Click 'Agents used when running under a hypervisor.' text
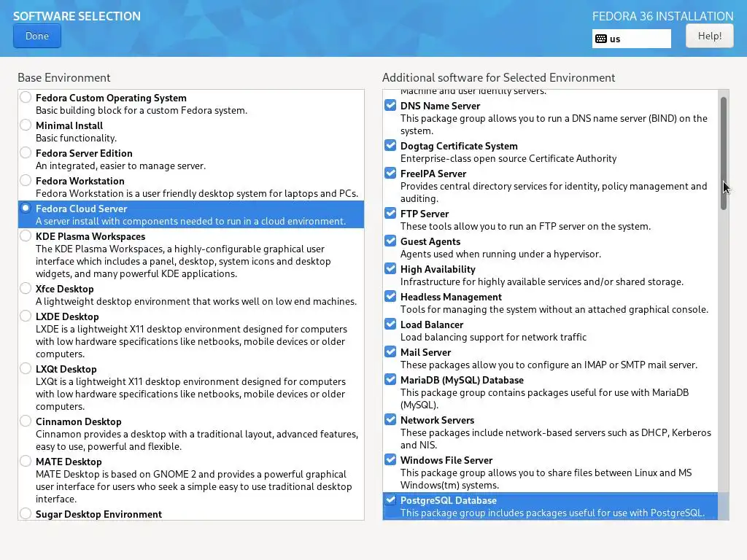747x560 pixels. pyautogui.click(x=500, y=254)
